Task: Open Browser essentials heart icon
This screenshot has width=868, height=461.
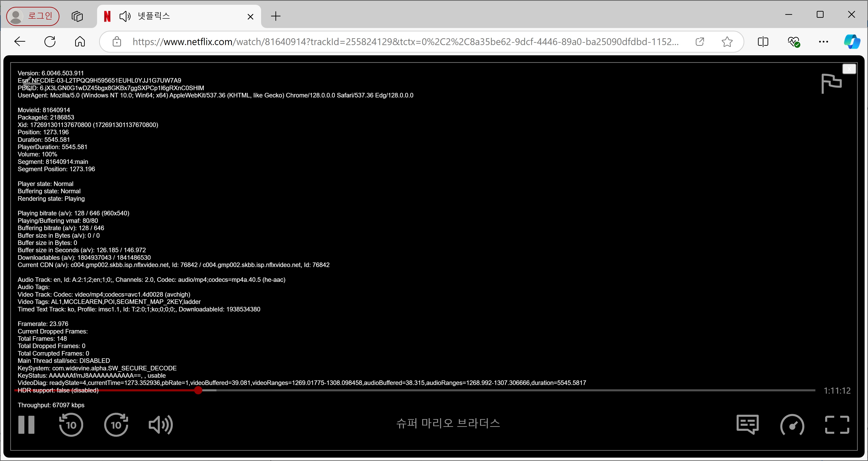Action: [794, 42]
